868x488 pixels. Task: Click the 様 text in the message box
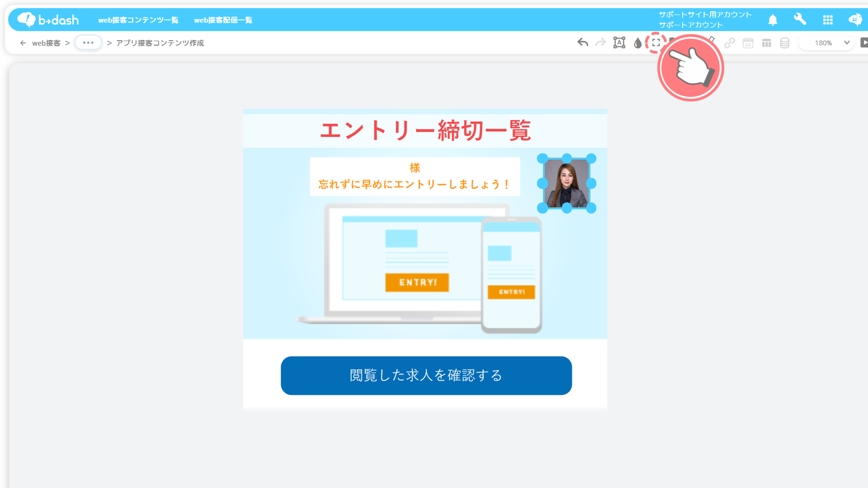pos(415,168)
